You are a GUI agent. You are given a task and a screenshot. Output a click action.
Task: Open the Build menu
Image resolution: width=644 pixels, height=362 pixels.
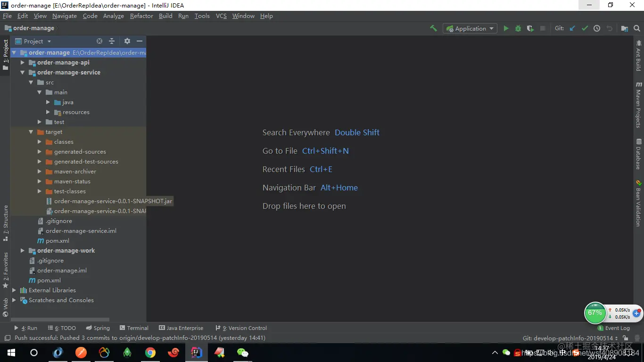[165, 16]
